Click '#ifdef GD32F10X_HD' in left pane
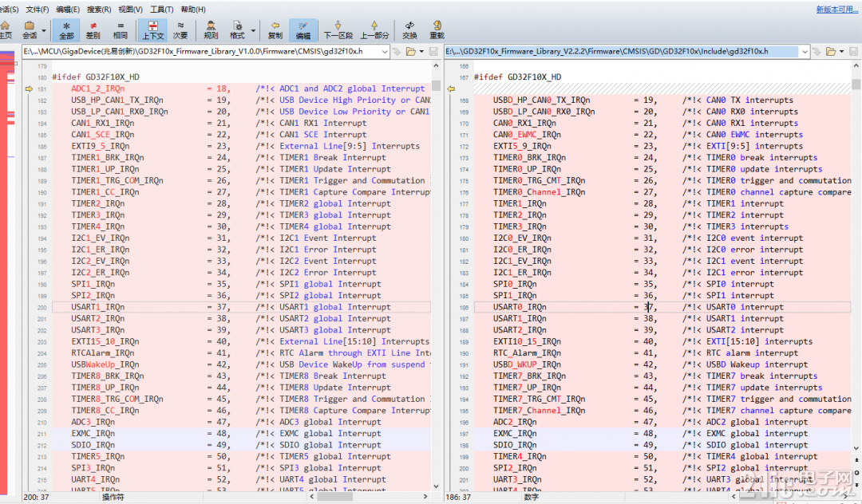 (x=96, y=77)
